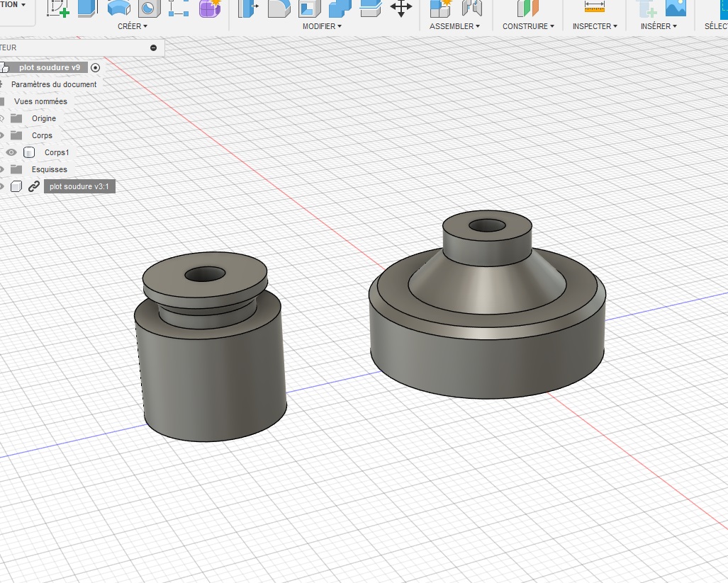Activate plot soudure v9 radio button
The image size is (728, 583).
[96, 67]
